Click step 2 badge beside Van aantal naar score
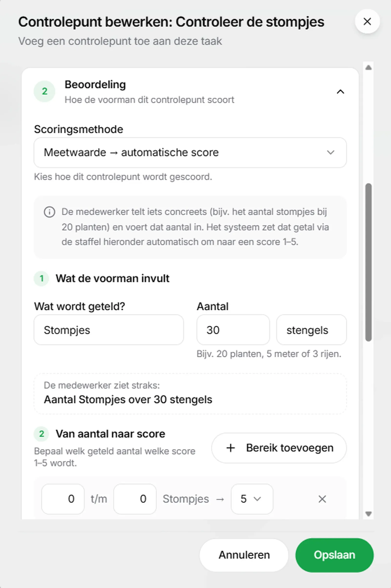The height and width of the screenshot is (588, 391). tap(41, 434)
